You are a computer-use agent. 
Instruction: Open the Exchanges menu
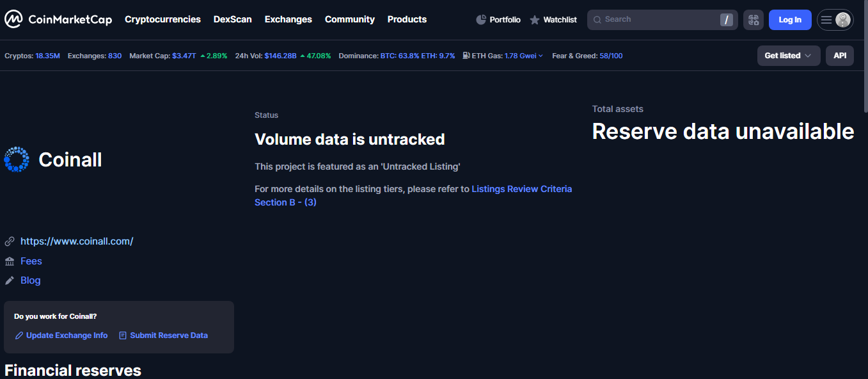[288, 19]
